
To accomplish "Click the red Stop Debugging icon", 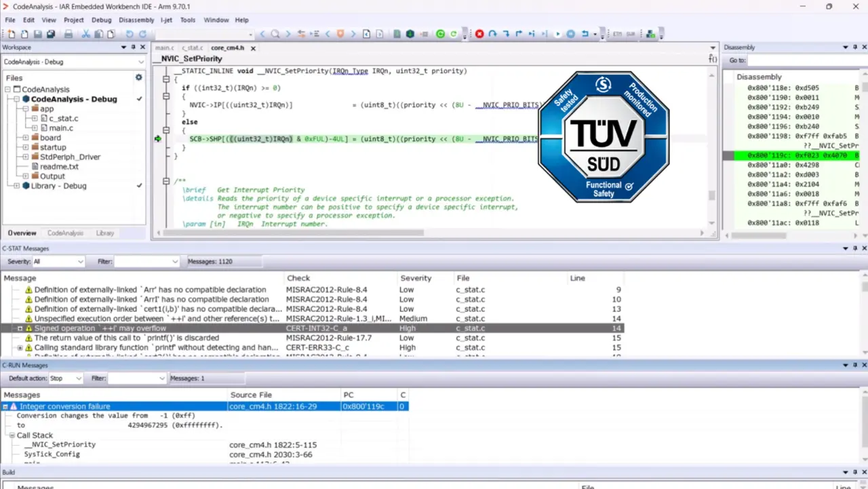I will (x=479, y=34).
